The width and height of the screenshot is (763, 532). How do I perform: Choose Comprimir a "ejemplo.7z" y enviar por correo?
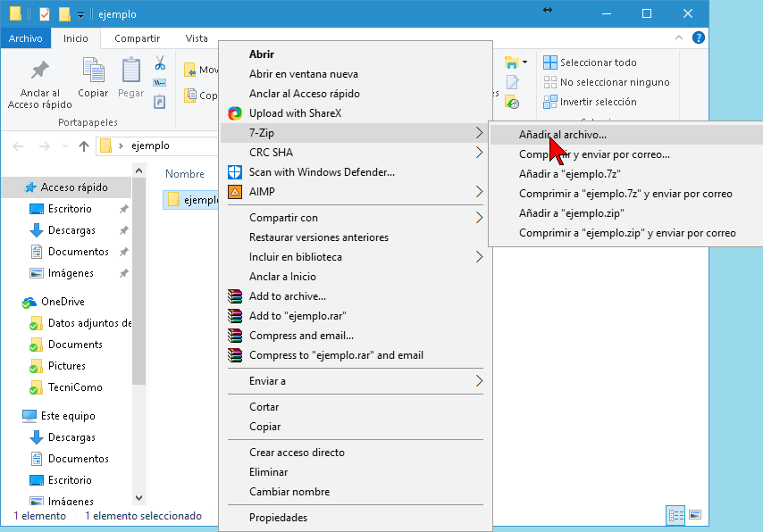626,194
